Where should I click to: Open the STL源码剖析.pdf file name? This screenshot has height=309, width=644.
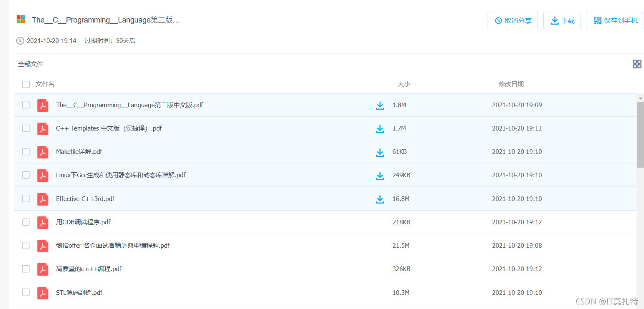(x=79, y=293)
